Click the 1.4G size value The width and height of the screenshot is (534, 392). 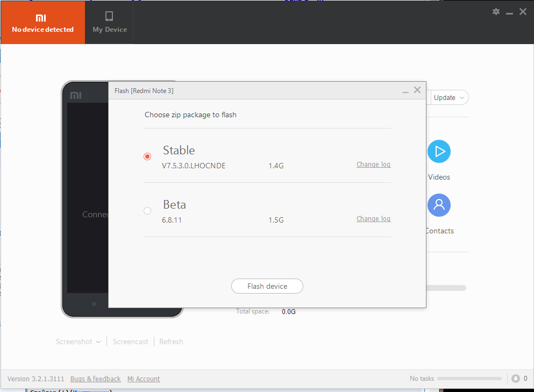(x=276, y=166)
